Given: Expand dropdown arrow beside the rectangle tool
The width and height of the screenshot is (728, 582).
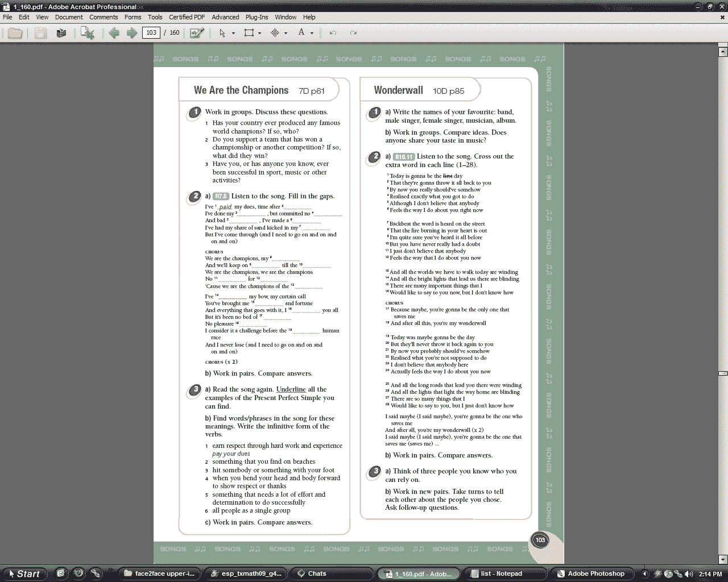Looking at the screenshot, I should [x=259, y=33].
